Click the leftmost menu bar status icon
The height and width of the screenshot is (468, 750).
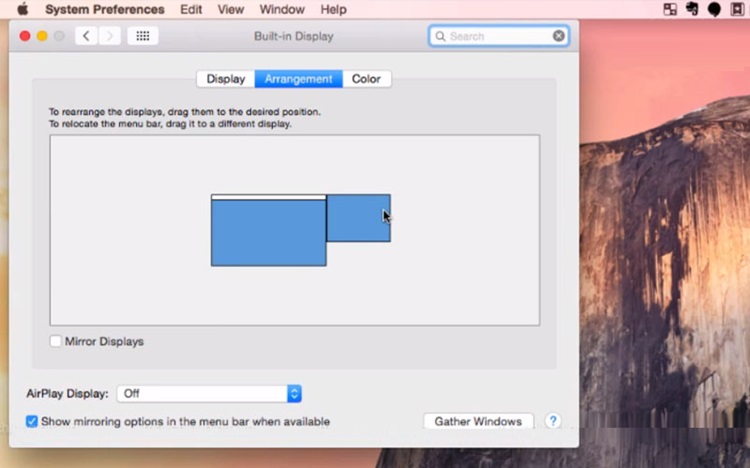[670, 9]
